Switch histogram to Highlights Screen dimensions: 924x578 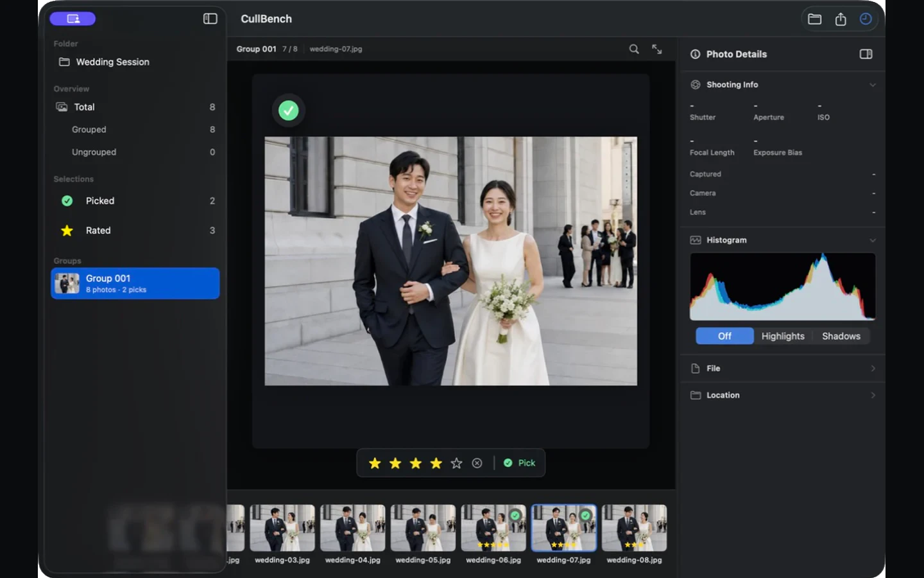[x=783, y=336]
